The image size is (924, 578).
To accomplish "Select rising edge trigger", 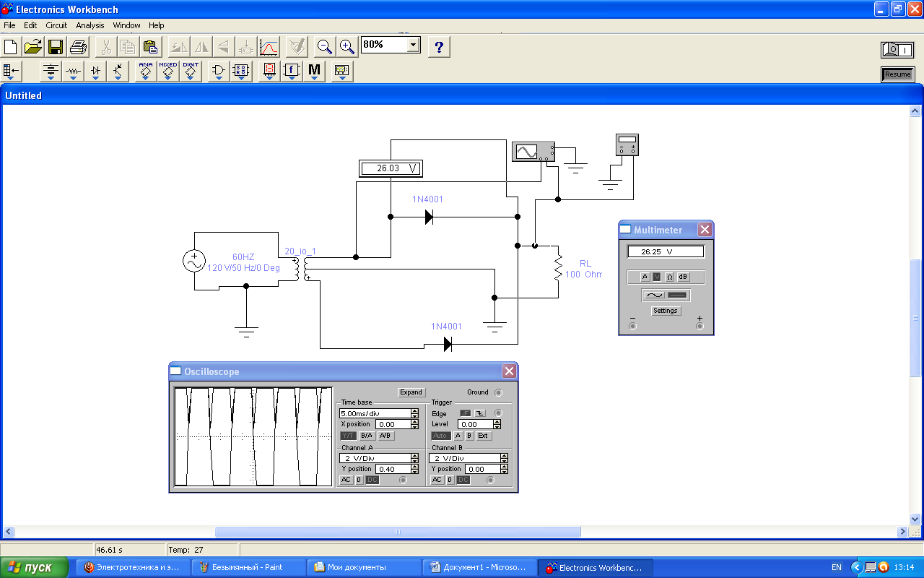I will coord(466,413).
